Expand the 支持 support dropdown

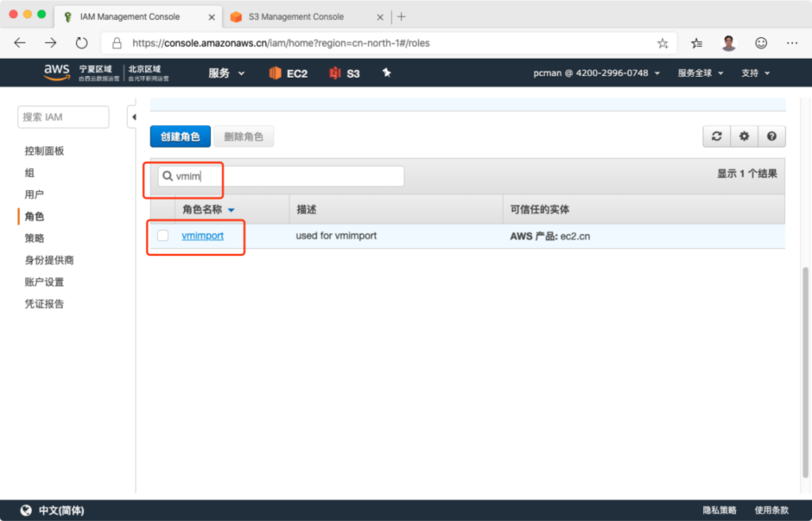pos(755,73)
